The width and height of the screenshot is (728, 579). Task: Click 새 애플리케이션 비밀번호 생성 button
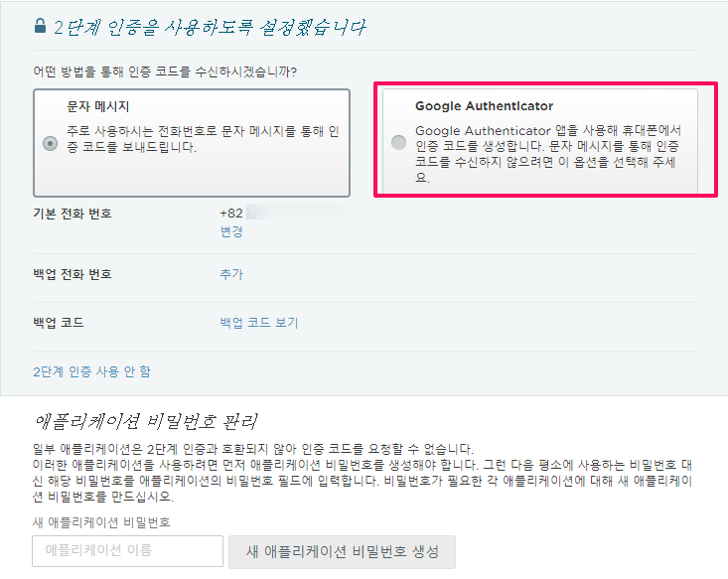[x=343, y=551]
